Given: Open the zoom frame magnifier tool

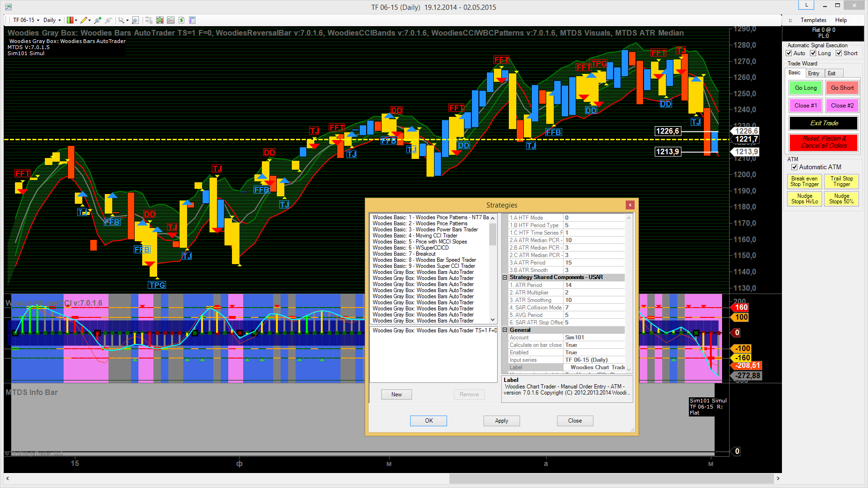Looking at the screenshot, I should [x=135, y=20].
